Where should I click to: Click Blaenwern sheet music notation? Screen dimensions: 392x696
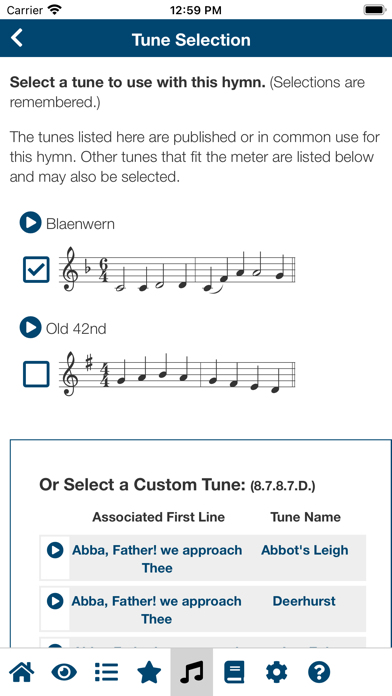tap(177, 269)
